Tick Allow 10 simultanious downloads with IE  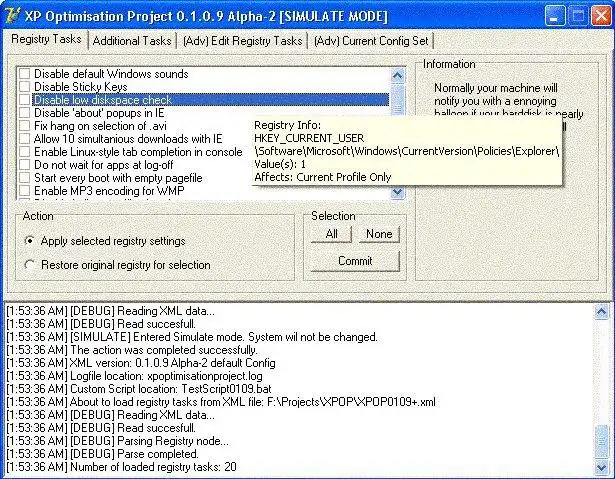point(25,138)
